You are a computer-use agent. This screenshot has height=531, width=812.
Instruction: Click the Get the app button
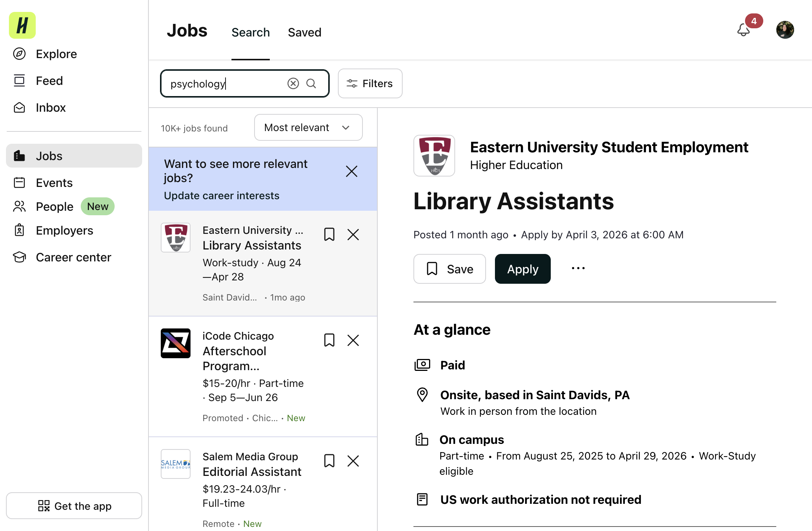coord(74,506)
